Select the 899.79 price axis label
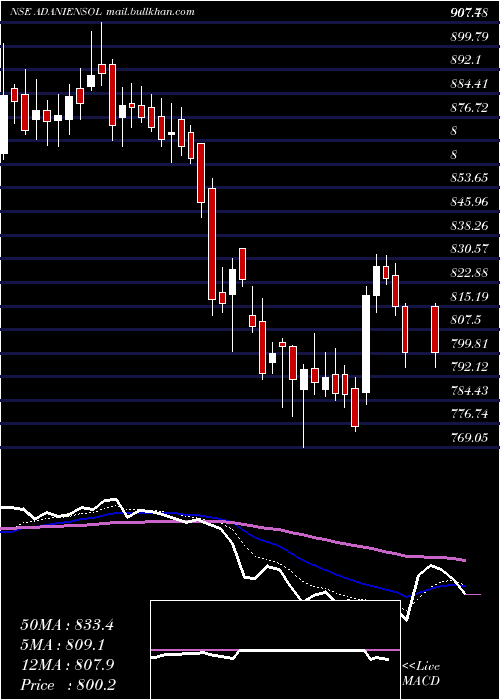Screen dimensions: 500x700 pos(469,37)
